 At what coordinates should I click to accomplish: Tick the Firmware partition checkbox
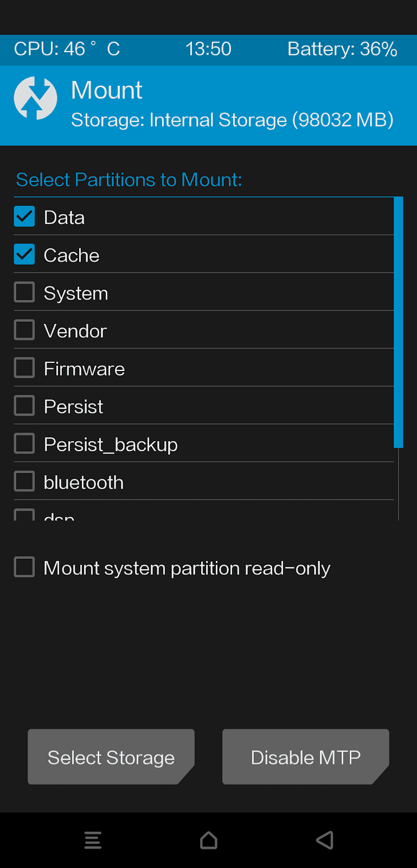click(24, 368)
